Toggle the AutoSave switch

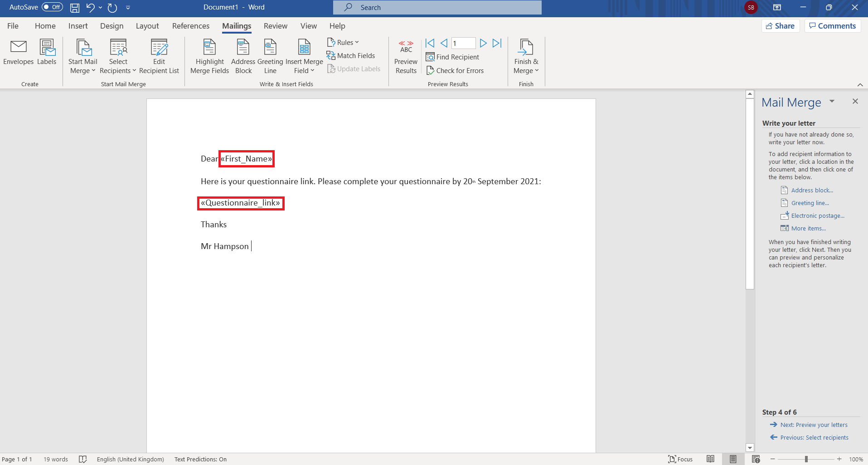coord(52,7)
